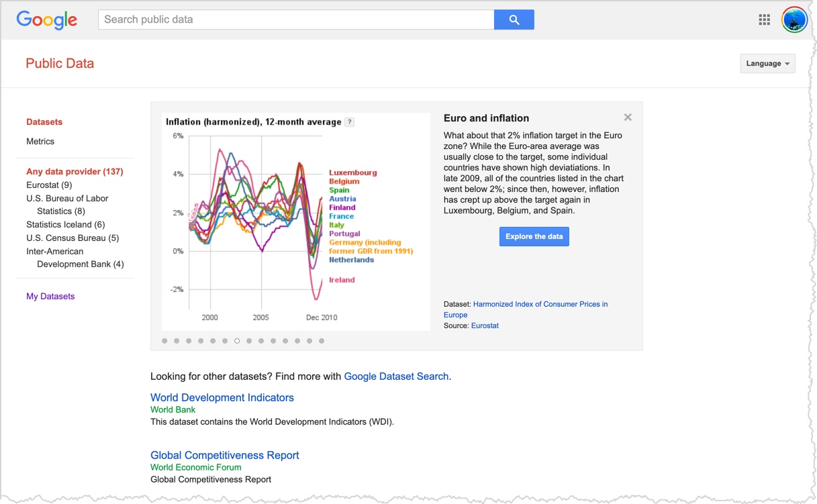Open the World Development Indicators dataset

222,398
